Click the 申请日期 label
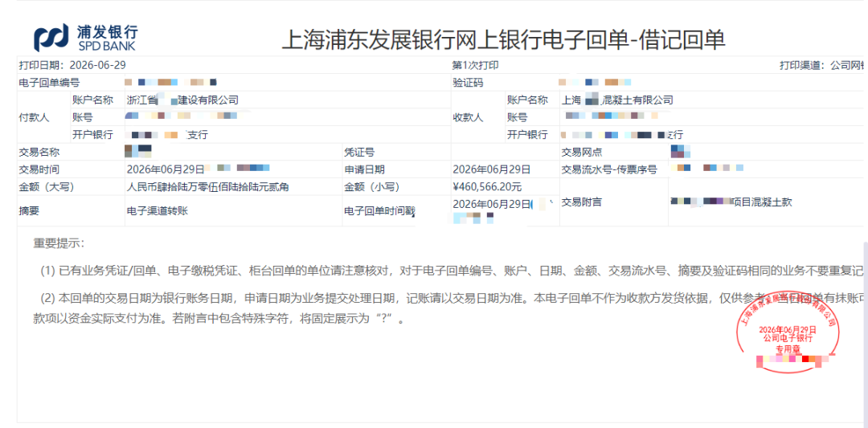This screenshot has width=868, height=428. pyautogui.click(x=364, y=169)
